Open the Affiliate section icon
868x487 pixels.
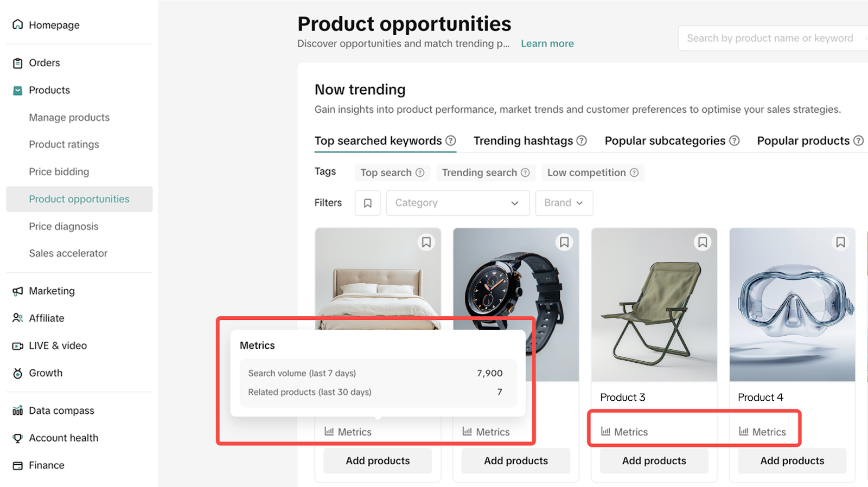tap(18, 318)
